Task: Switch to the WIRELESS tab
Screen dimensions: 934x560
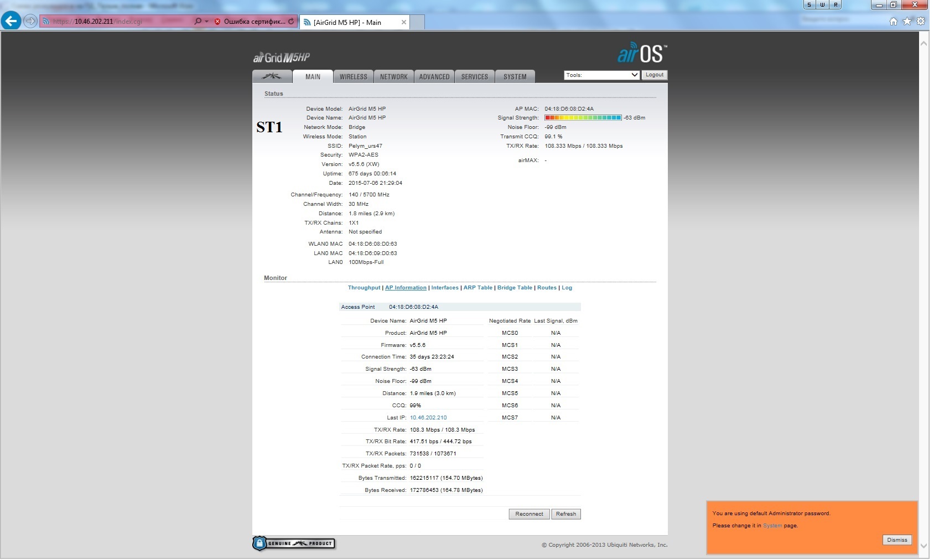Action: pyautogui.click(x=353, y=76)
